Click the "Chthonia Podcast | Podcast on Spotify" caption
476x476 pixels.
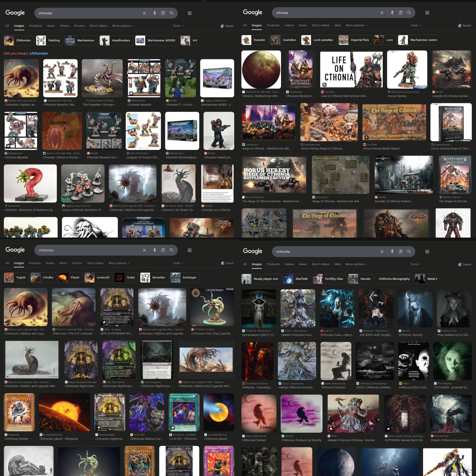pos(301,440)
